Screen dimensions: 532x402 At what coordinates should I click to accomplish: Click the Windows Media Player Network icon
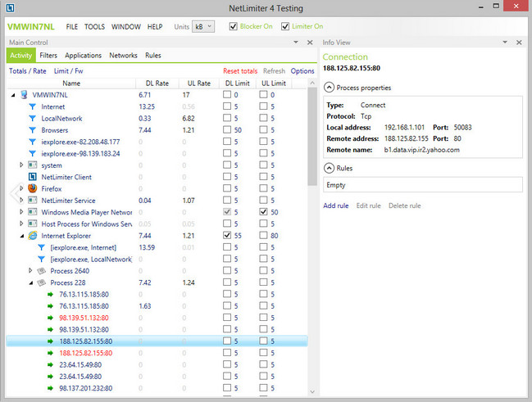point(33,212)
